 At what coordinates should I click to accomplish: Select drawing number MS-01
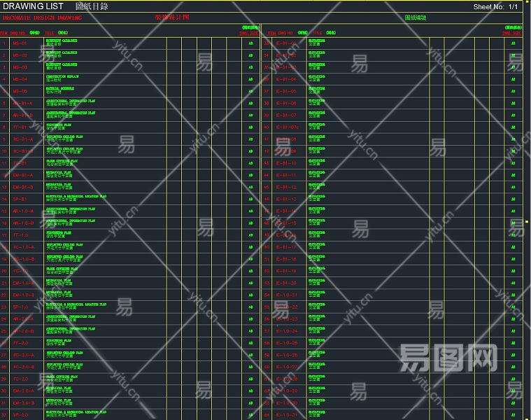pos(20,43)
